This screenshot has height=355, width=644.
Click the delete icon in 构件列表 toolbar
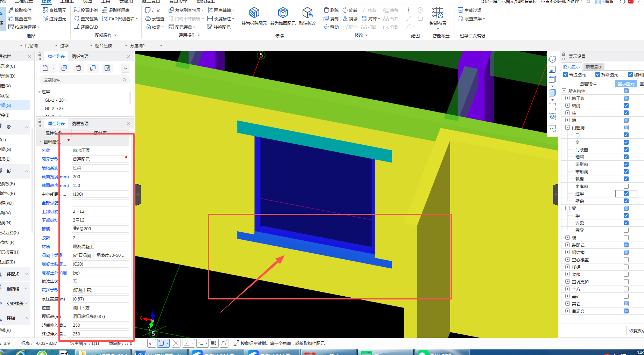click(x=79, y=68)
